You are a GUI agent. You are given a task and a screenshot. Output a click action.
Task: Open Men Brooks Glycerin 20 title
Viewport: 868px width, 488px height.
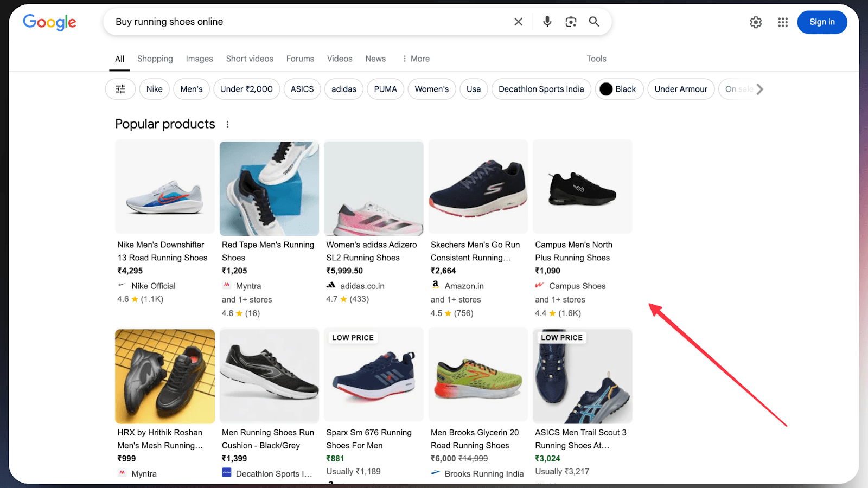point(475,439)
